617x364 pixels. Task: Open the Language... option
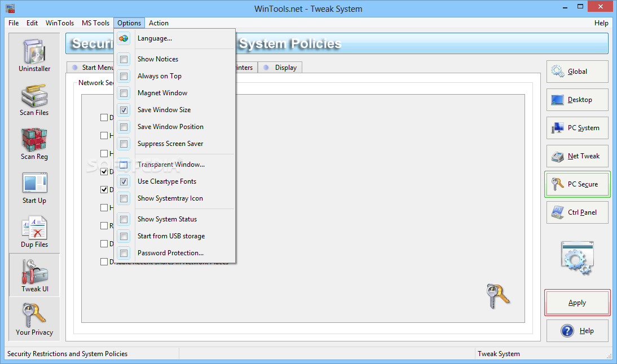point(175,38)
